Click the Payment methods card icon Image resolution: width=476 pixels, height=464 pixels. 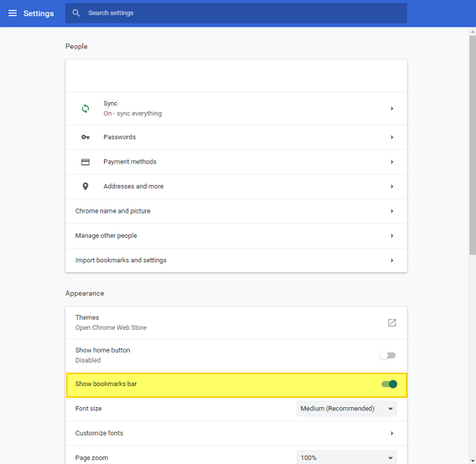85,162
